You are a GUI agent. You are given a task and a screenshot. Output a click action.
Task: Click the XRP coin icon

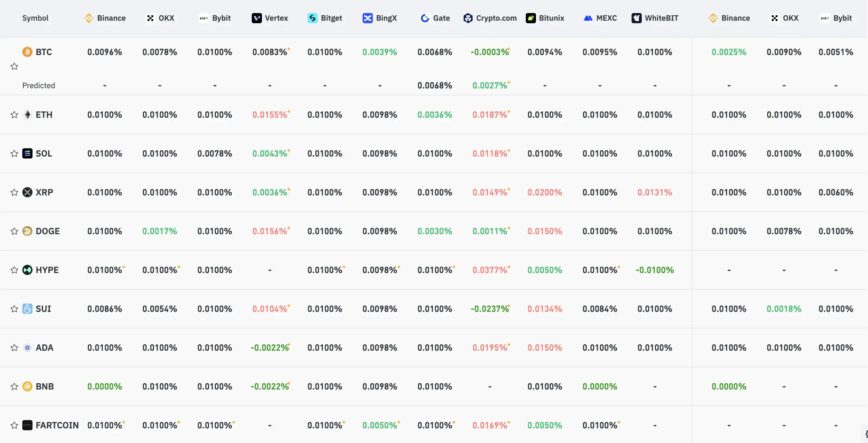click(27, 192)
